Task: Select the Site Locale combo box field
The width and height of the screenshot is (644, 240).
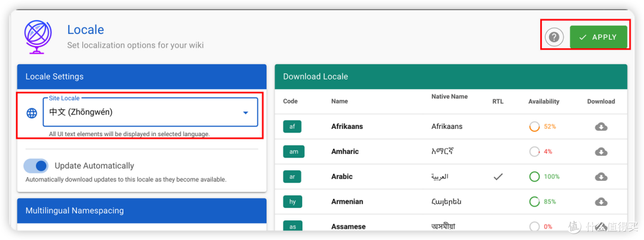Action: [x=150, y=112]
